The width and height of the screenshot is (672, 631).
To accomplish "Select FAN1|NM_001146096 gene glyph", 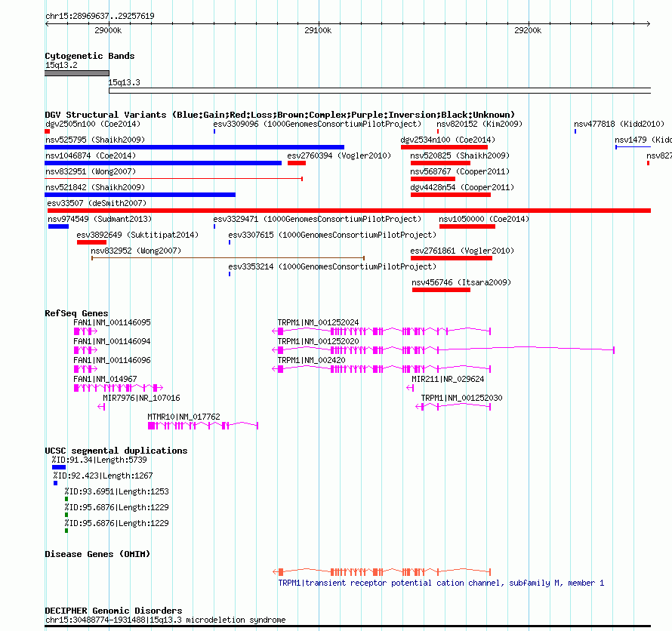I will click(x=85, y=369).
